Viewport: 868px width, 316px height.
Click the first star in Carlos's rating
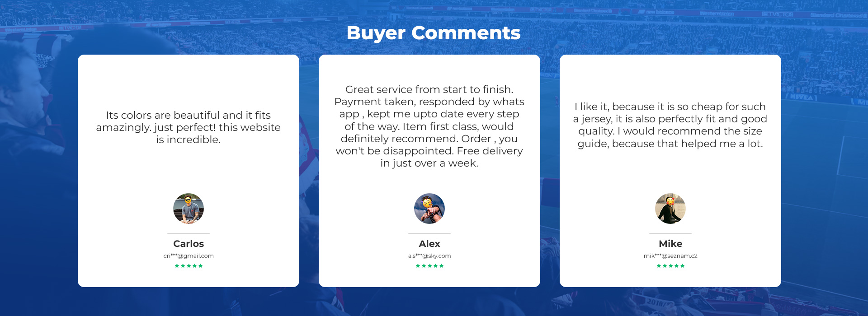[x=177, y=266]
